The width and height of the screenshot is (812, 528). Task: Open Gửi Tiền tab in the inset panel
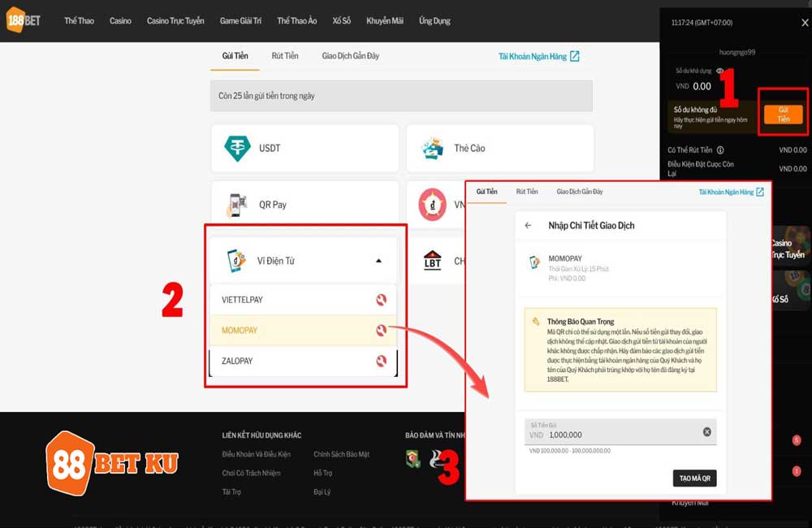[x=486, y=192]
